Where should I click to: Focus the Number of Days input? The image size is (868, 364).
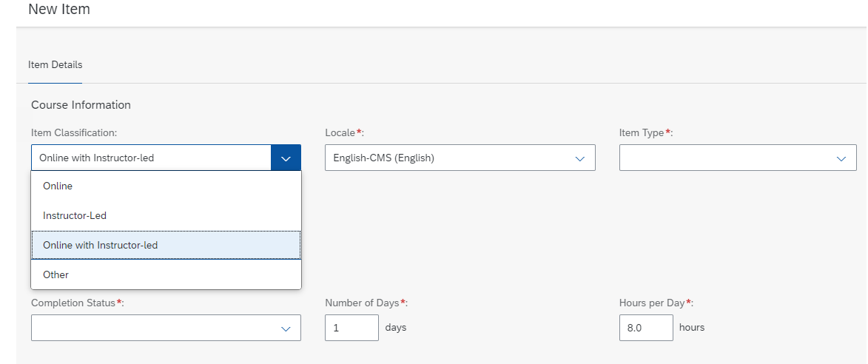tap(352, 328)
